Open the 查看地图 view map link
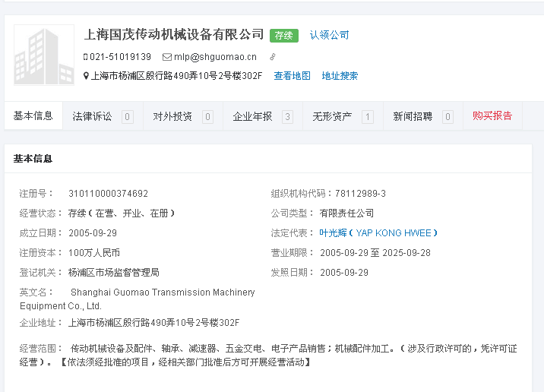 point(293,76)
